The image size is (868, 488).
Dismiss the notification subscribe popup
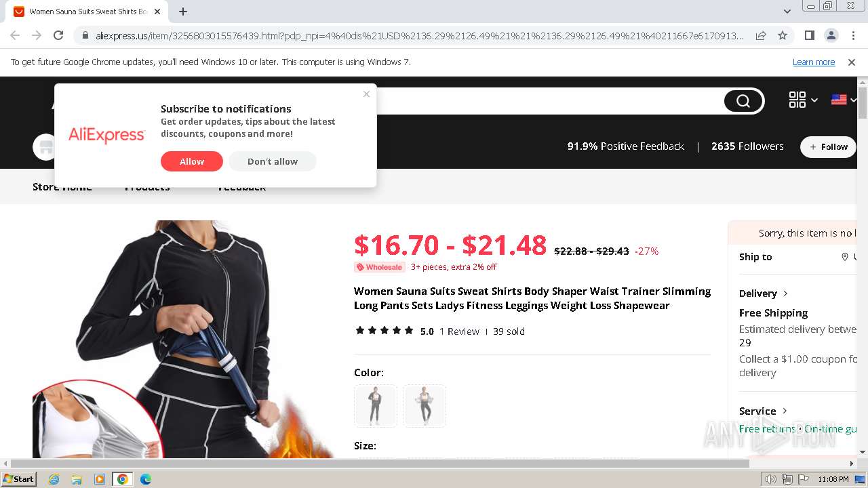[366, 94]
